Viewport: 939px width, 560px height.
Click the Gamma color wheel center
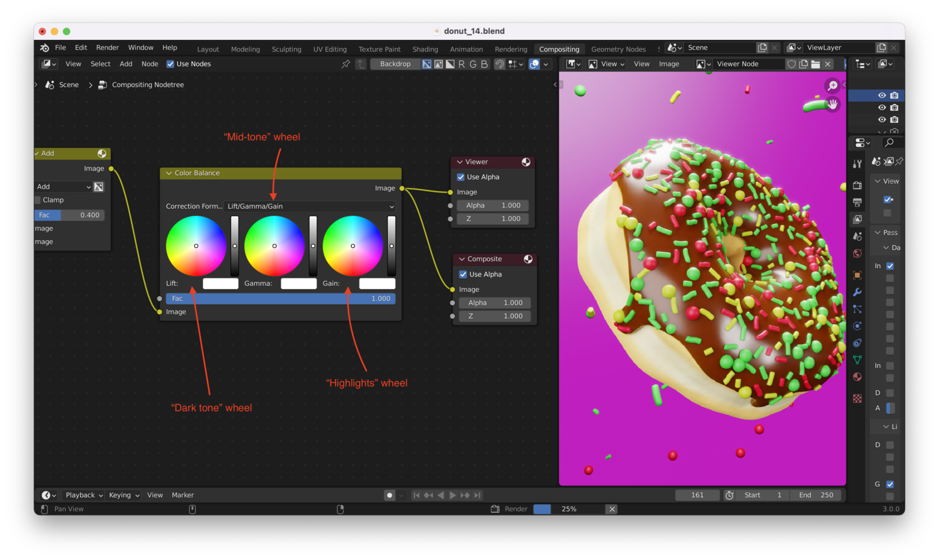point(274,246)
